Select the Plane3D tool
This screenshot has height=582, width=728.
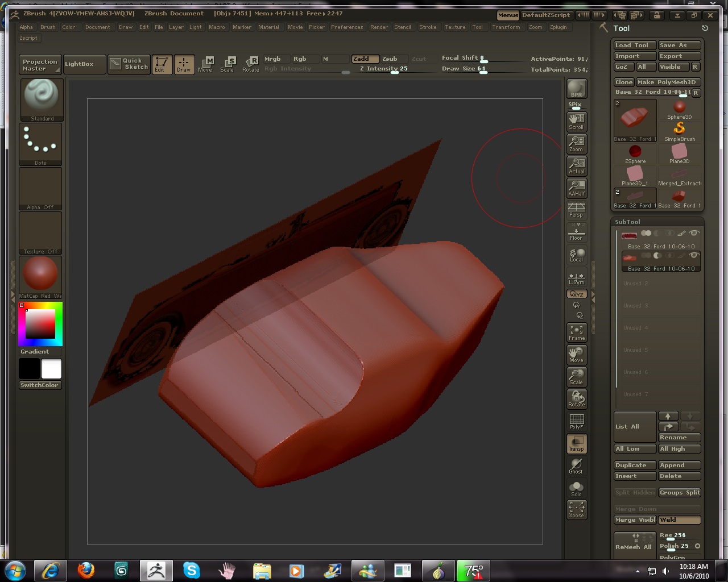coord(680,154)
